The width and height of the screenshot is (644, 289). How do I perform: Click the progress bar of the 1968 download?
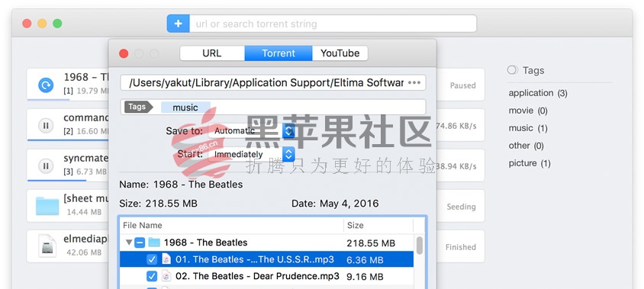(x=48, y=99)
